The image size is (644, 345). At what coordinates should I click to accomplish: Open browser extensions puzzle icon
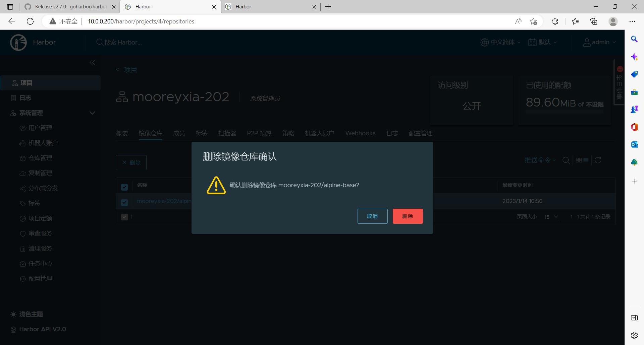[555, 21]
